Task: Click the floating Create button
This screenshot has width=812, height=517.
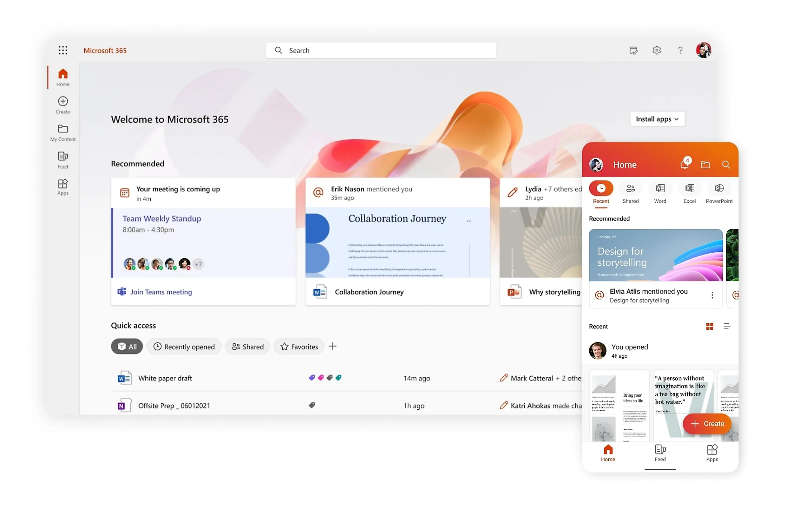Action: 707,424
